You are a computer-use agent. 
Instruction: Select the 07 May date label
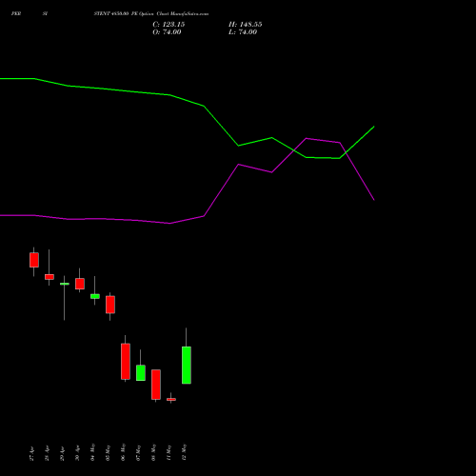pos(138,452)
